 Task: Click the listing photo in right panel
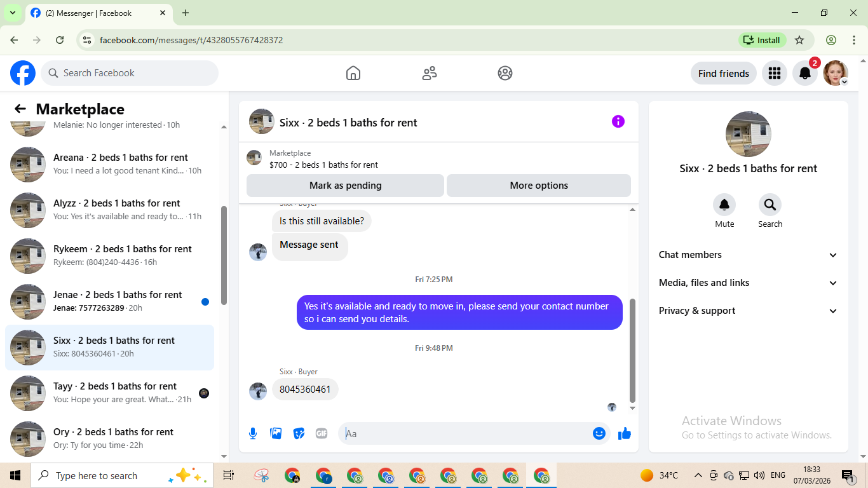[749, 134]
